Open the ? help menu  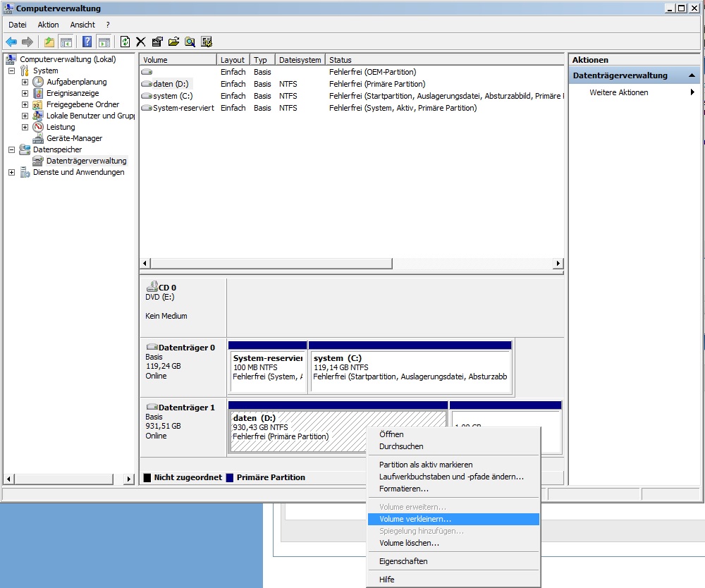pyautogui.click(x=108, y=25)
